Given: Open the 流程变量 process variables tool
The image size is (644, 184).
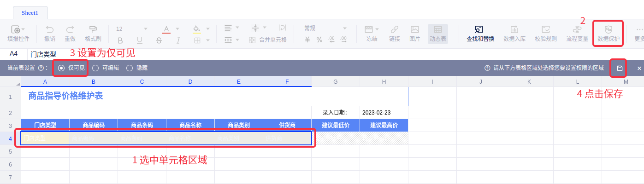Looking at the screenshot, I should [x=577, y=33].
